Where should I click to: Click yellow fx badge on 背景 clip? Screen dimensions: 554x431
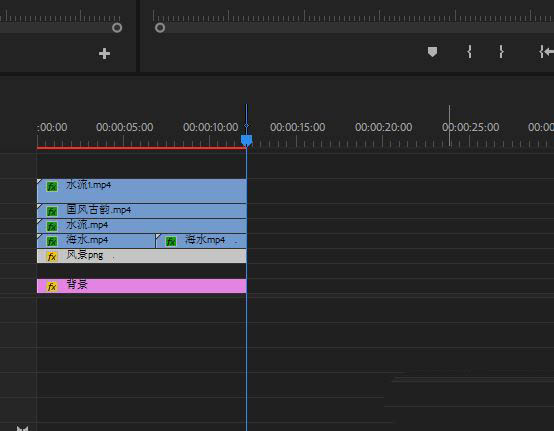pos(52,286)
